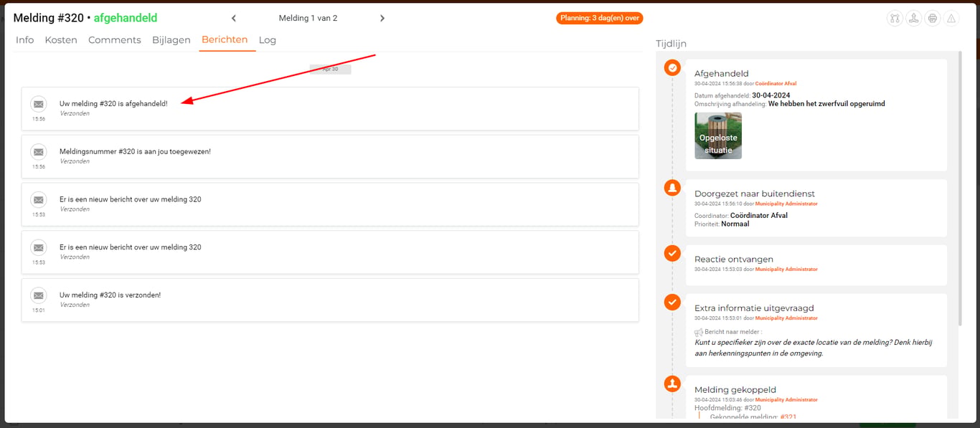Go to previous melding with left chevron

234,19
